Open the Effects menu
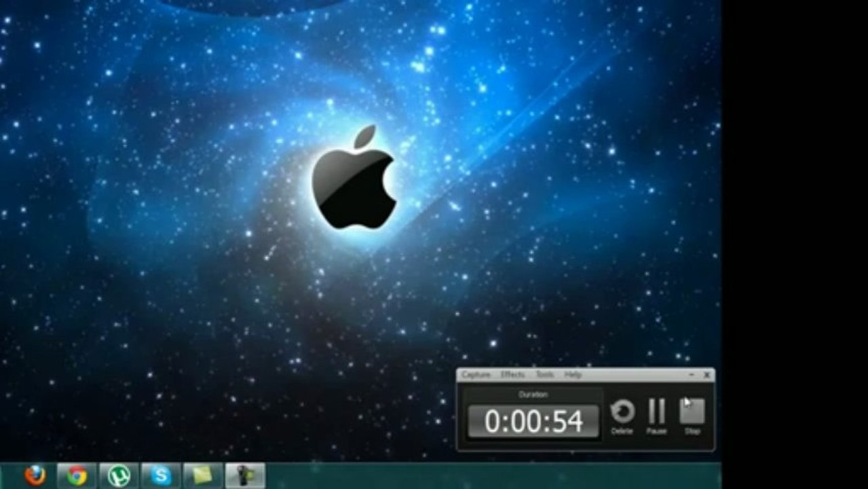This screenshot has height=489, width=868. point(512,375)
